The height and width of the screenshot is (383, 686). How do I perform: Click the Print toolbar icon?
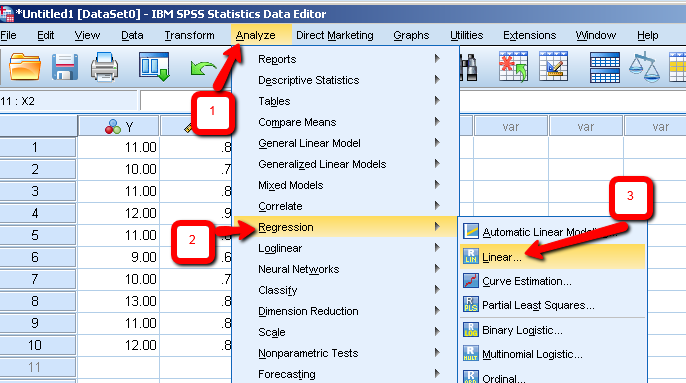104,67
